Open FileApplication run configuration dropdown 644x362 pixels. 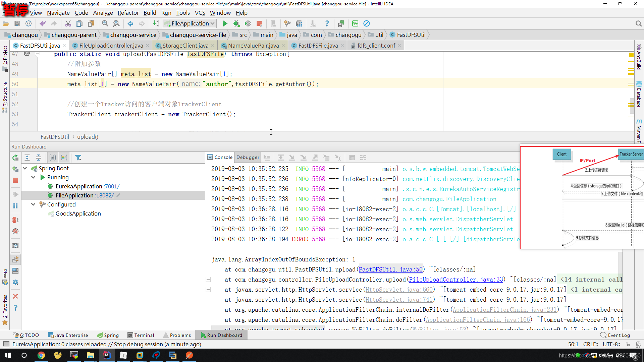coord(190,23)
